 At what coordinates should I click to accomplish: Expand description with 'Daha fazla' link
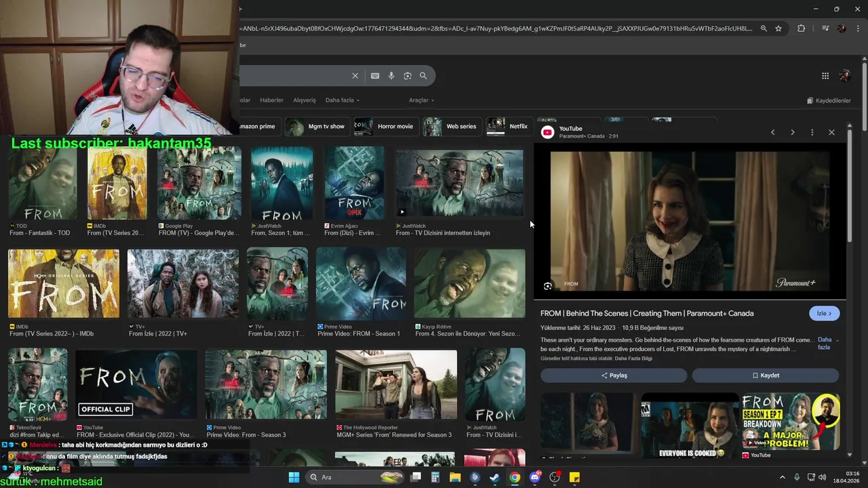pyautogui.click(x=825, y=344)
